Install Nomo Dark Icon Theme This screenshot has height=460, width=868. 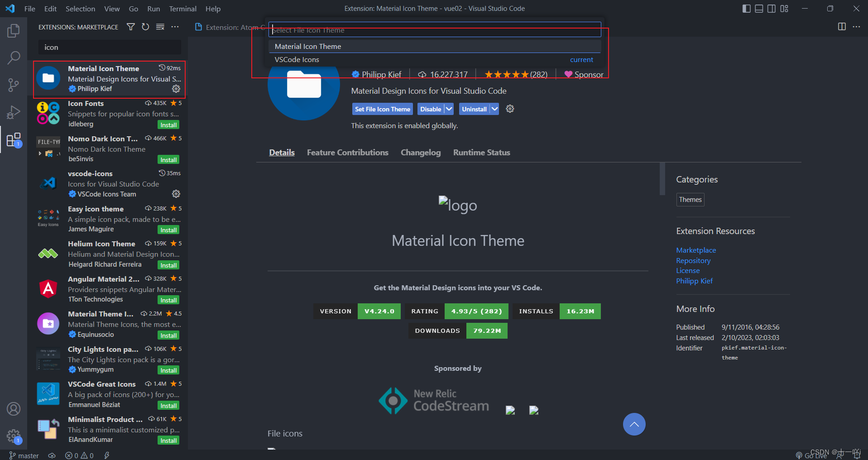168,160
